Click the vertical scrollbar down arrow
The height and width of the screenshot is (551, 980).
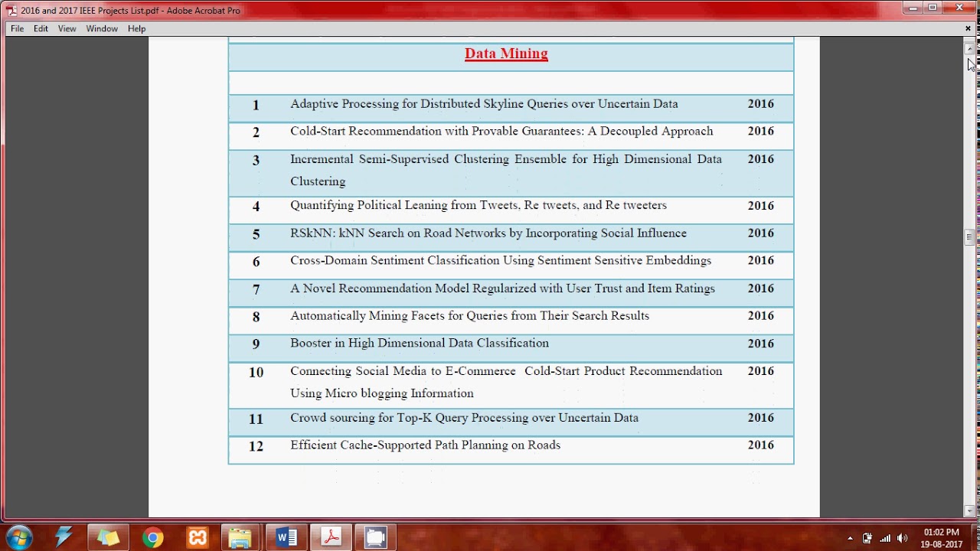pos(969,510)
